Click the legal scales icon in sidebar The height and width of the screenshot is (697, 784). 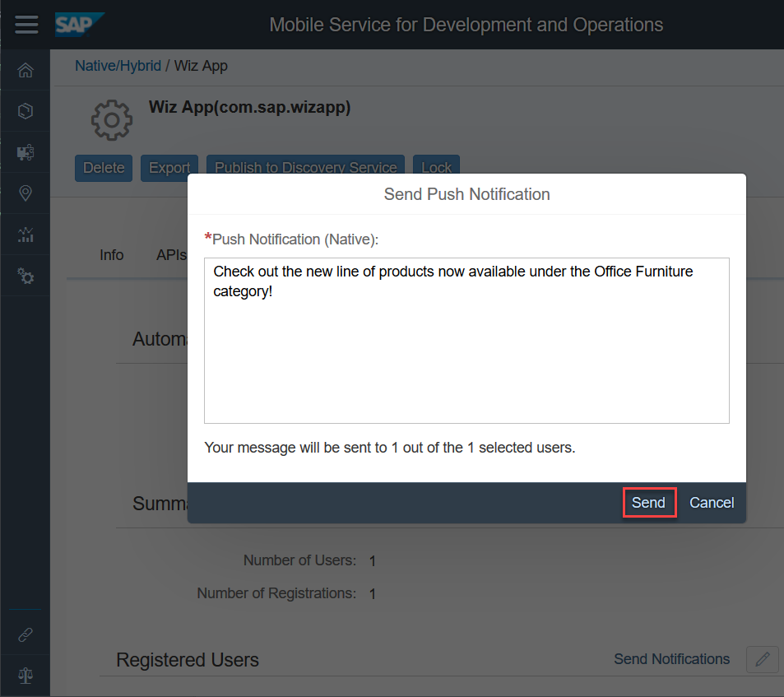(x=26, y=676)
